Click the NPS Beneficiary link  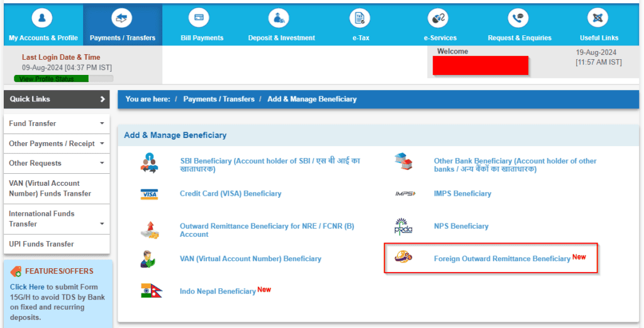[461, 226]
